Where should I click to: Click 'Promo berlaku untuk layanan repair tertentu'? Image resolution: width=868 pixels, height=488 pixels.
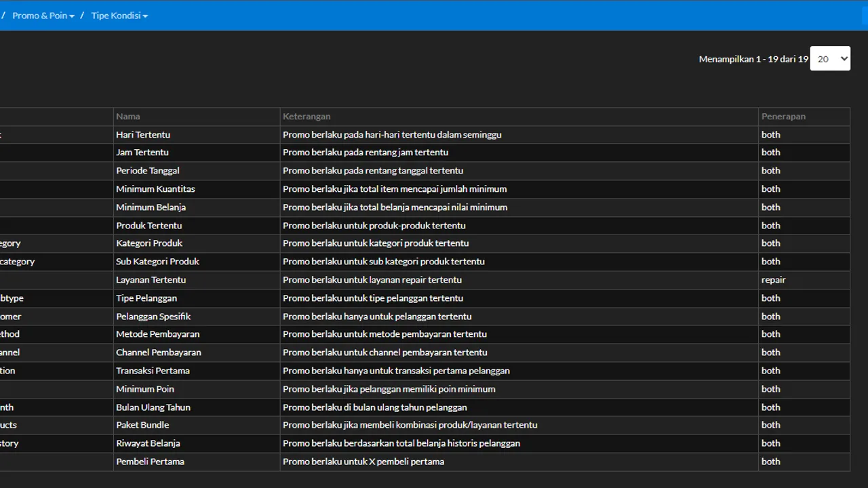coord(372,280)
